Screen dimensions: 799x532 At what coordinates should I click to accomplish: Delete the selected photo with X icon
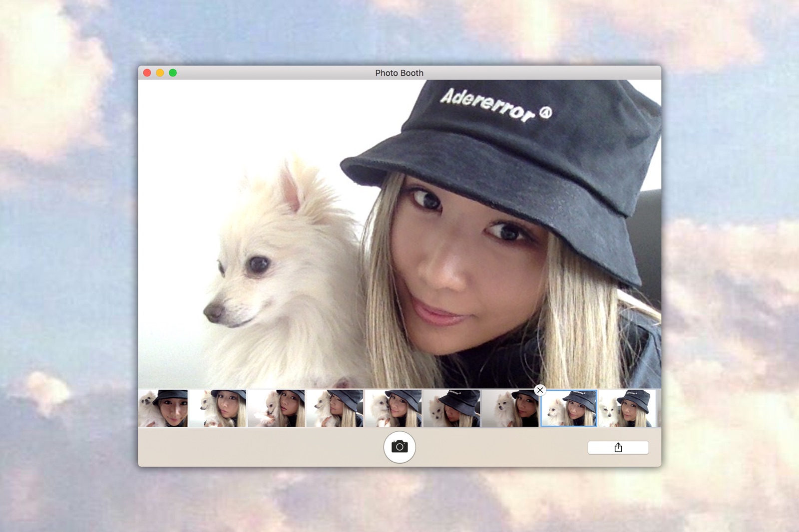click(x=540, y=390)
